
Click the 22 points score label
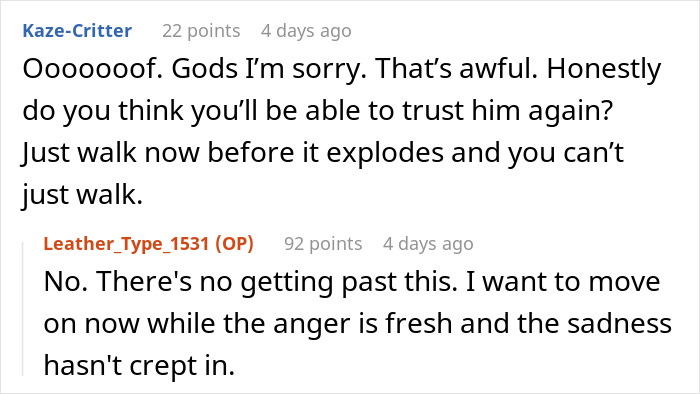click(x=201, y=31)
